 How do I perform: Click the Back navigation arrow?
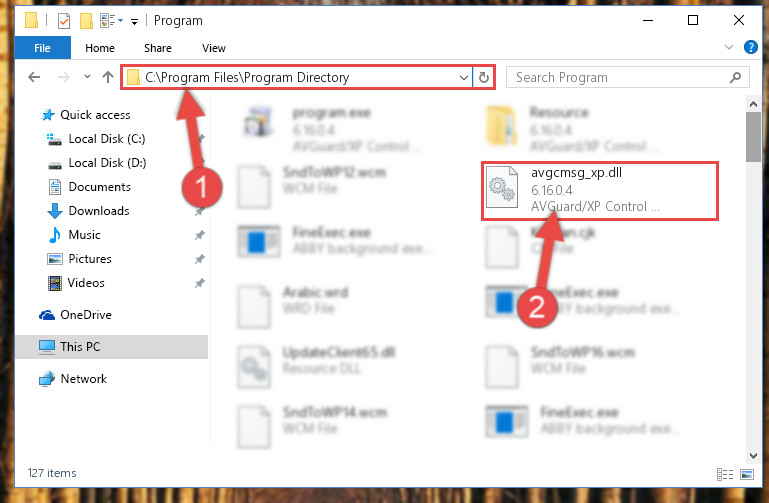click(x=34, y=77)
